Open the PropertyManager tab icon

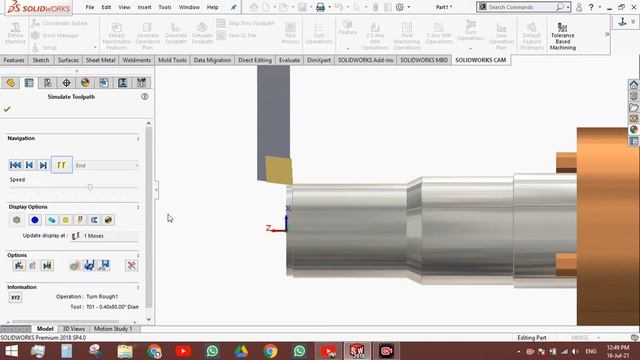[29, 83]
